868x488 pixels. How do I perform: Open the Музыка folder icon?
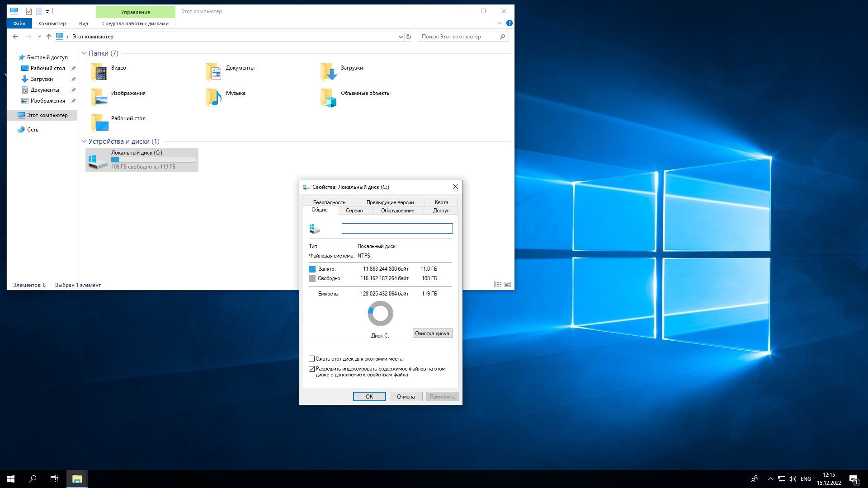pos(213,97)
